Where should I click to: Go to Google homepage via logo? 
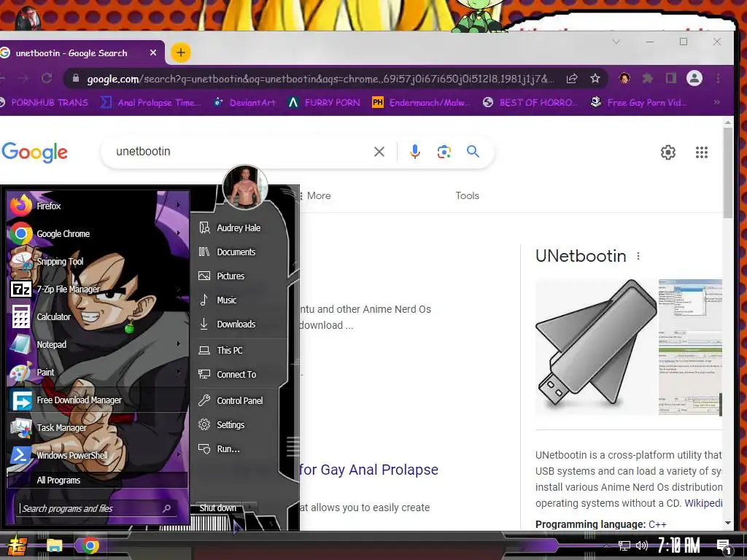34,152
